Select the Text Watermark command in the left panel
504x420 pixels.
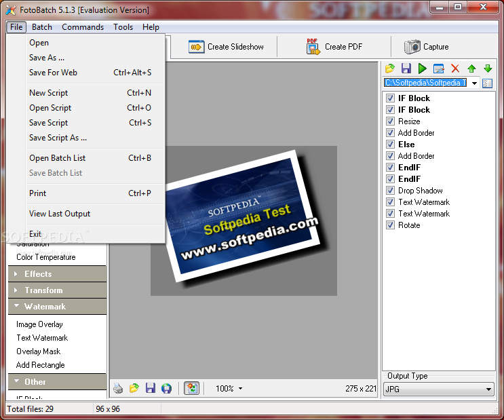click(x=42, y=338)
